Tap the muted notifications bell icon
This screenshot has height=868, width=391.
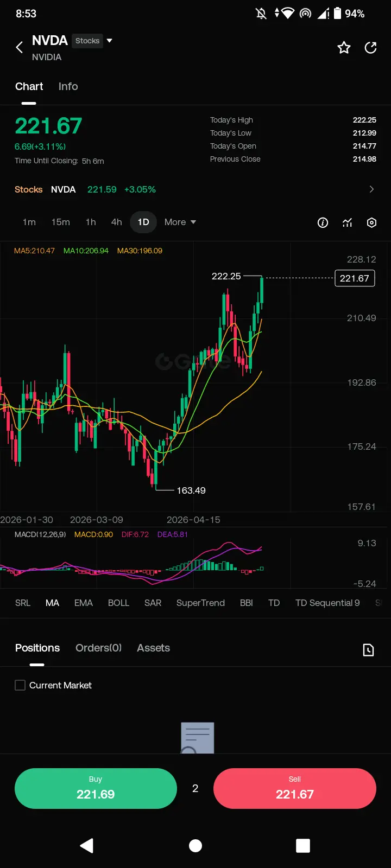coord(261,14)
